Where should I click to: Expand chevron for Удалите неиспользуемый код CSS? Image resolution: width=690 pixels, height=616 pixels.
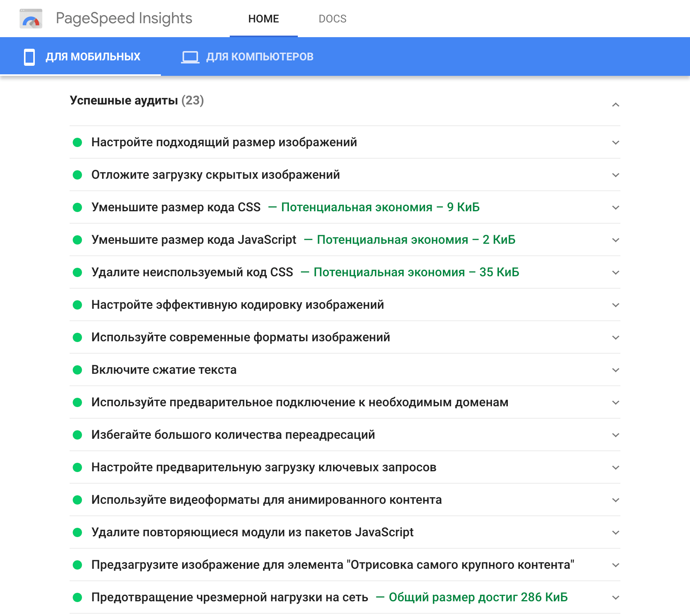pos(616,272)
